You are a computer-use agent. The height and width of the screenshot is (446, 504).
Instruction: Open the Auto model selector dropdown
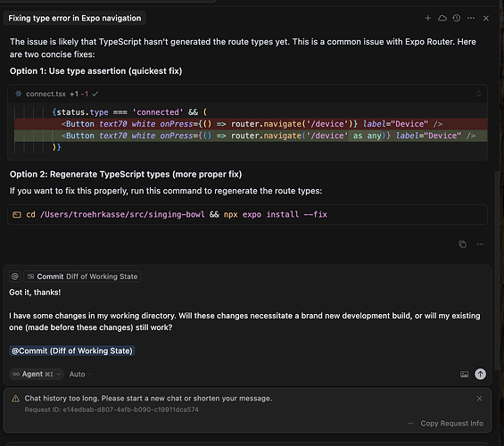coord(80,375)
